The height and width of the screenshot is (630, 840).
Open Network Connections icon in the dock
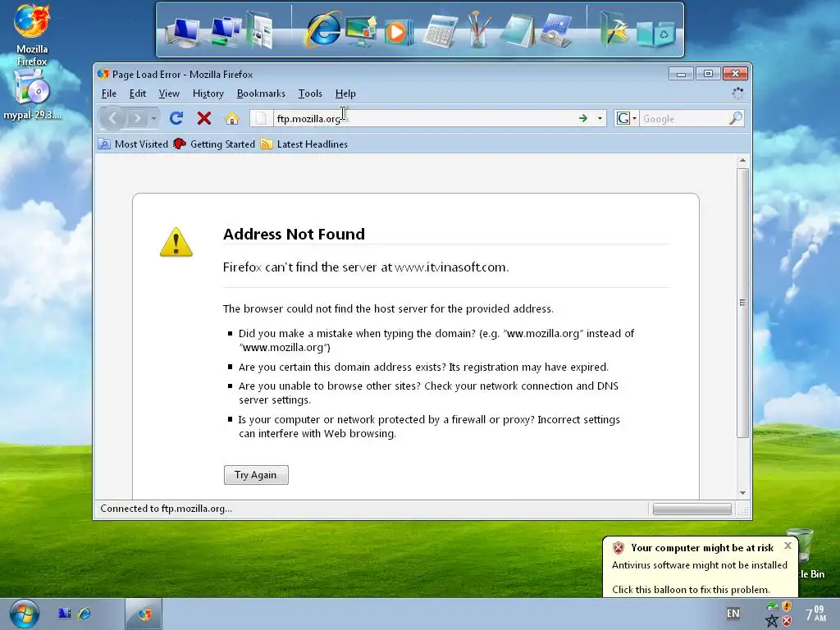click(x=225, y=30)
